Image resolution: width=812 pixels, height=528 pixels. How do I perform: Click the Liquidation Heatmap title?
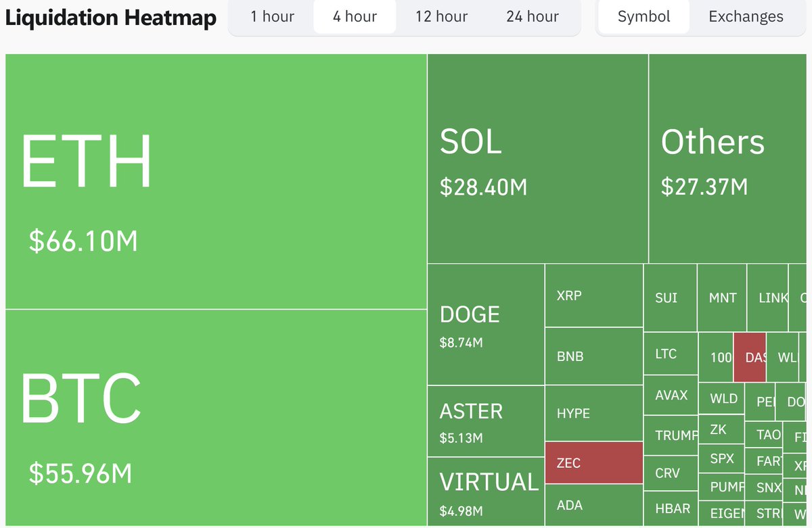111,18
